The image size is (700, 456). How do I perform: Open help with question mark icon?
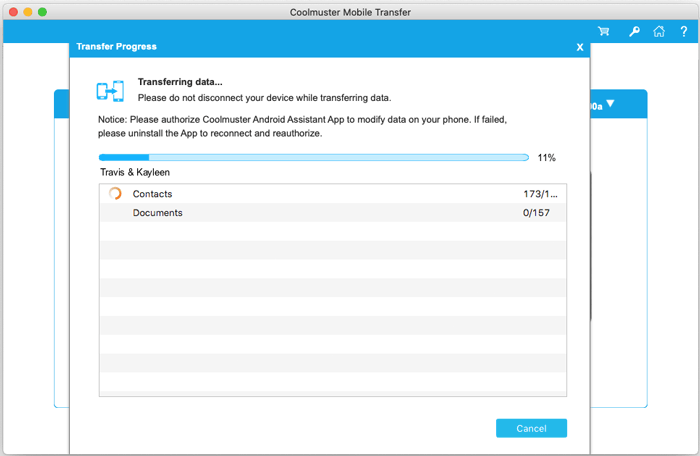(683, 31)
